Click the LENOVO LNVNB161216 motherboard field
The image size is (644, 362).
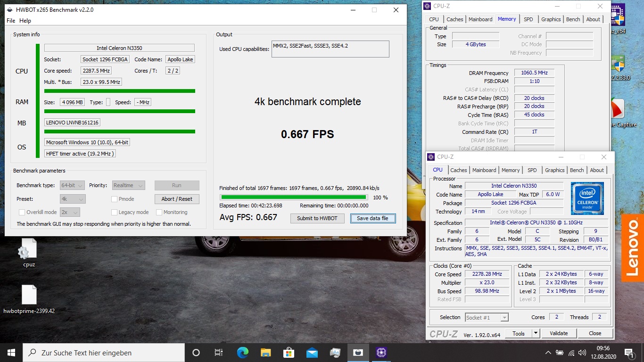pyautogui.click(x=72, y=122)
